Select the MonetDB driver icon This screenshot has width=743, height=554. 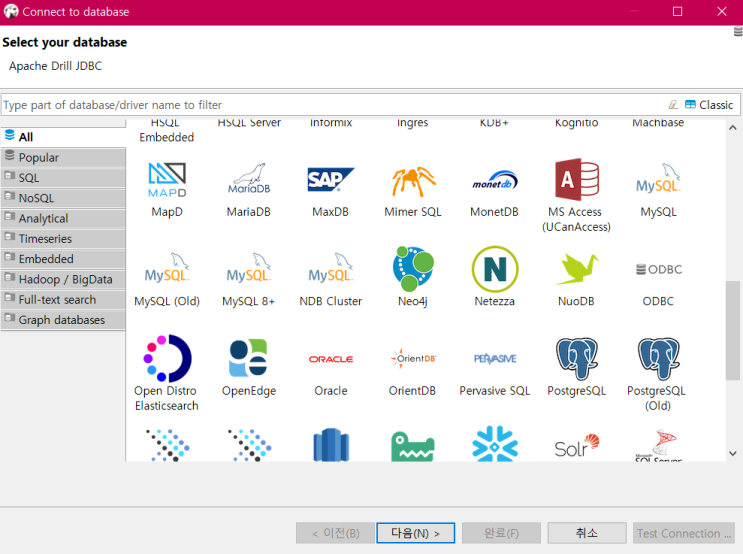pos(494,181)
